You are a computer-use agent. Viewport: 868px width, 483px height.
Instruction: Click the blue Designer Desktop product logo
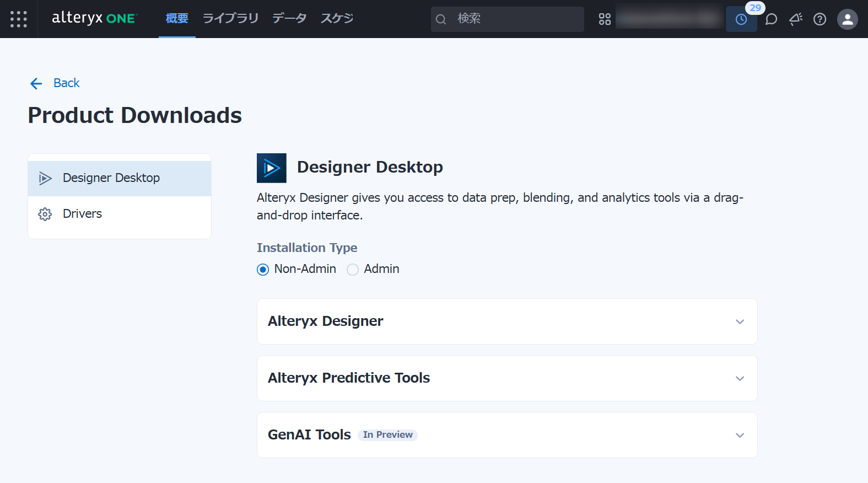click(x=272, y=168)
